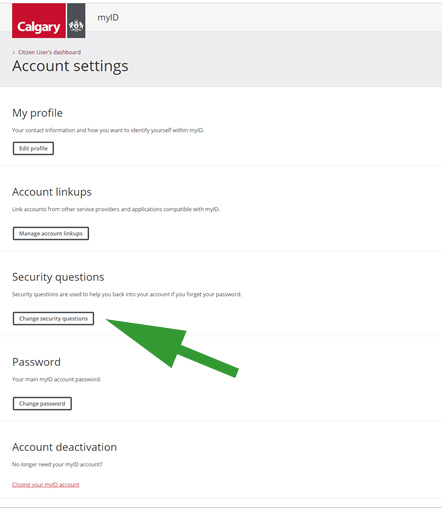Go back to Citizen User's dashboard
The width and height of the screenshot is (442, 508).
49,52
